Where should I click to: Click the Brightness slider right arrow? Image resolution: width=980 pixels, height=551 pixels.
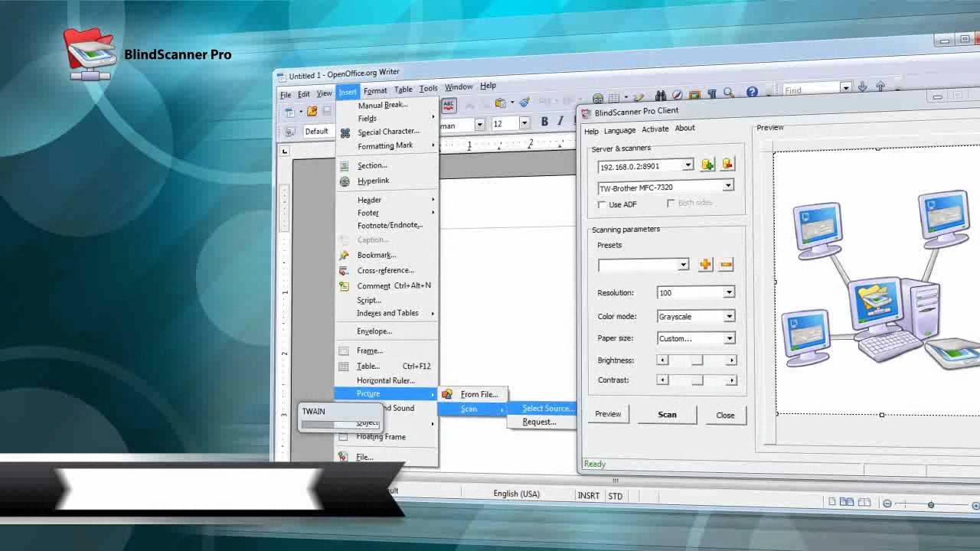coord(732,360)
